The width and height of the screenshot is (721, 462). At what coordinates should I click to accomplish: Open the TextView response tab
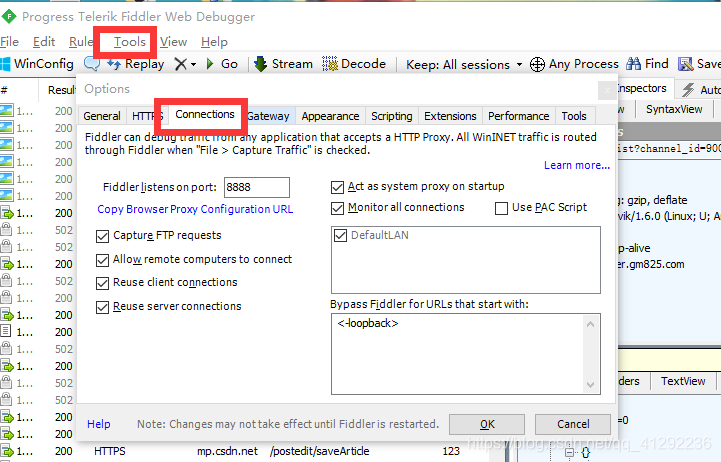[683, 381]
